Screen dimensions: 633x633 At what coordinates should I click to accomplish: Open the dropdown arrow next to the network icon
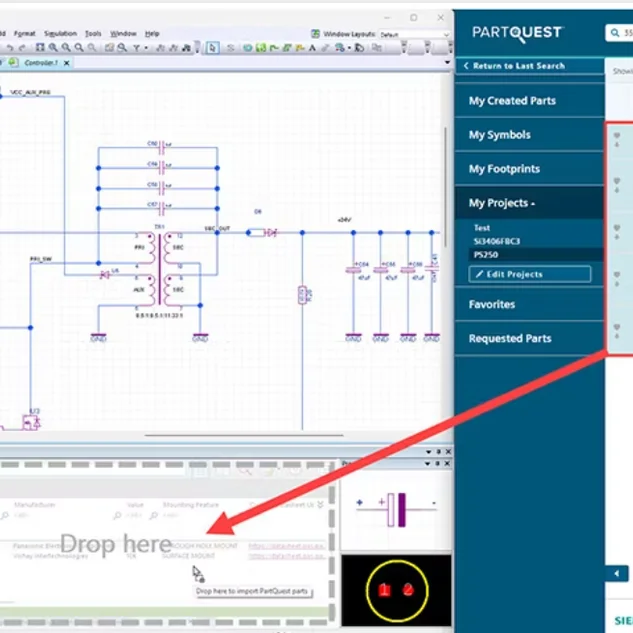349,48
